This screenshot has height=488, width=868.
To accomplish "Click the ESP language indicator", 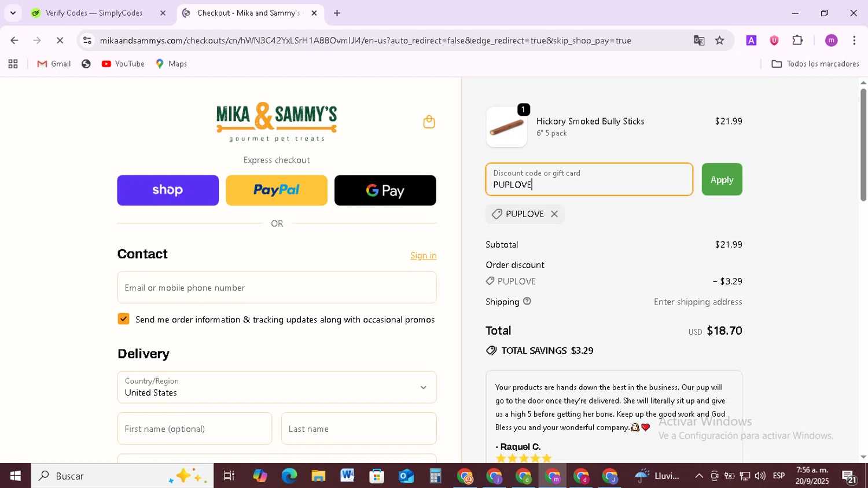I will point(779,476).
